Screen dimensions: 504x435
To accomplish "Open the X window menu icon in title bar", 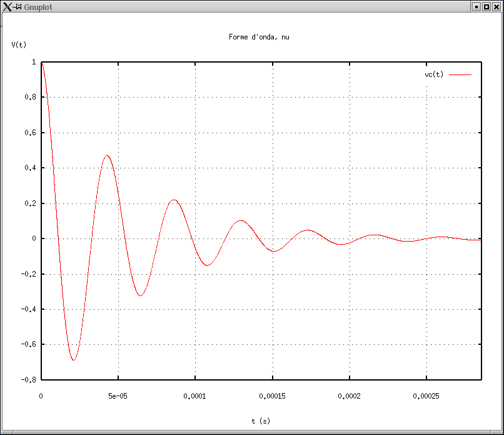I will tap(7, 6).
